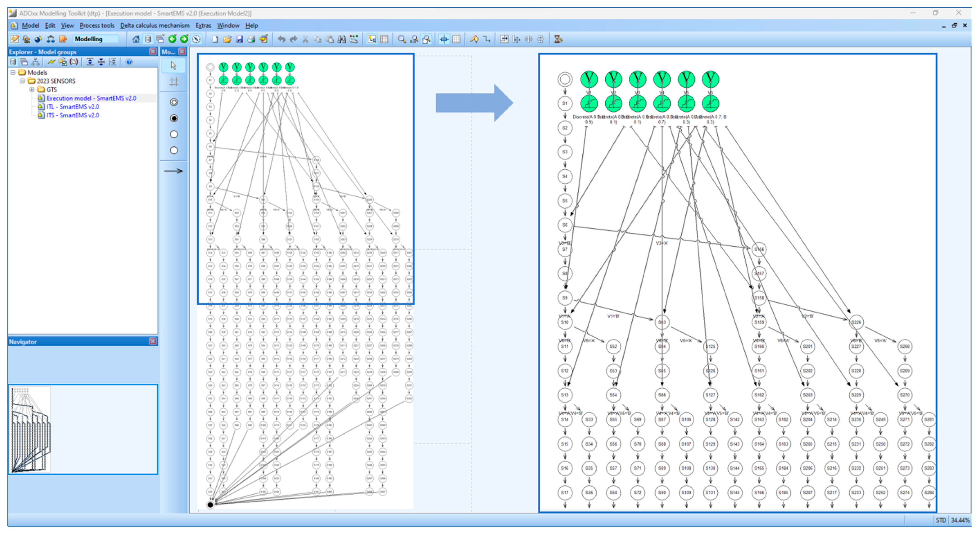Click the Undo arrow icon
980x534 pixels.
pyautogui.click(x=281, y=39)
